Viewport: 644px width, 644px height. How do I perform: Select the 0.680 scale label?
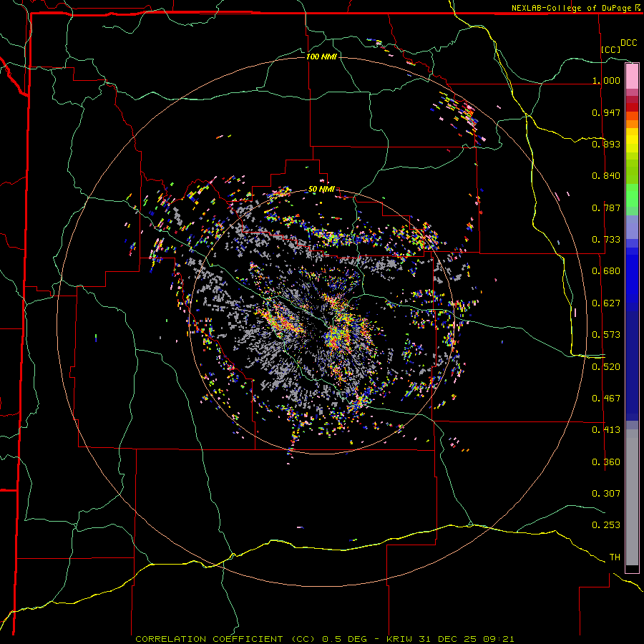click(x=606, y=271)
